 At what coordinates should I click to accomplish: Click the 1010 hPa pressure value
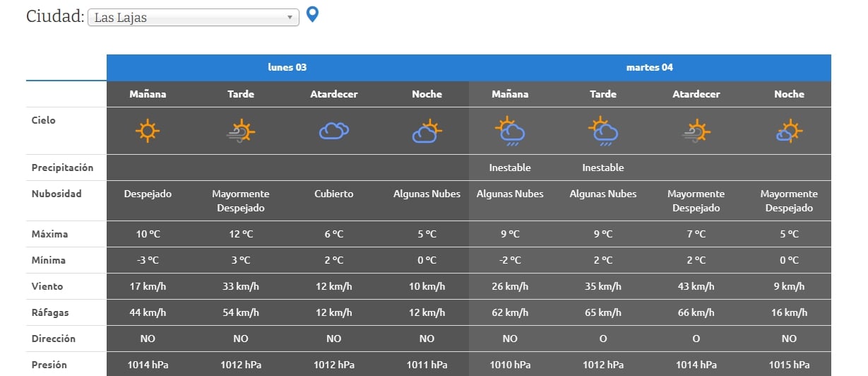[510, 365]
